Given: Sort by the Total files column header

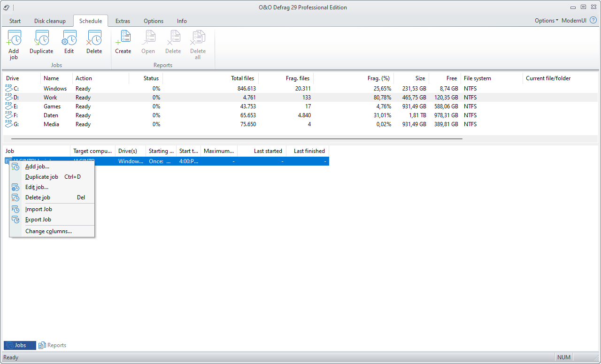Looking at the screenshot, I should point(210,78).
